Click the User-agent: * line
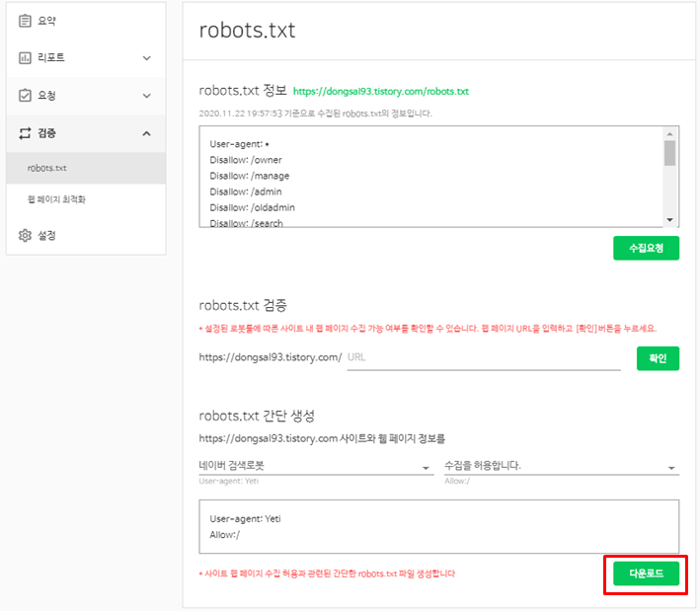This screenshot has width=700, height=611. click(239, 144)
